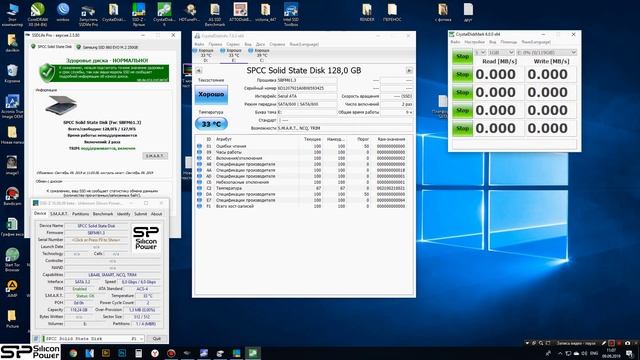Open Диск menu in CrystalDiskInfo

point(260,44)
